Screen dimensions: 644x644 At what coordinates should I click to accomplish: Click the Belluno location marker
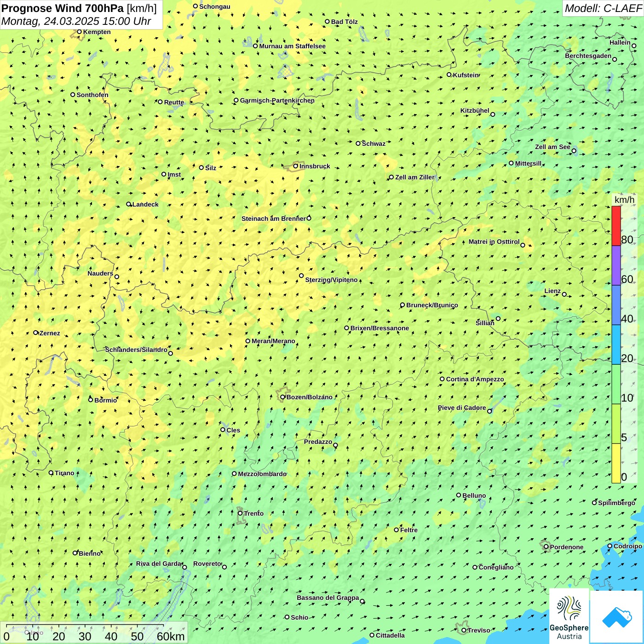(x=459, y=495)
